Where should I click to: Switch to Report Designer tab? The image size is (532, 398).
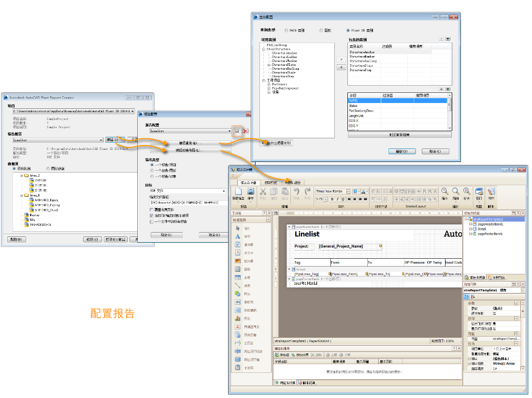tap(248, 183)
